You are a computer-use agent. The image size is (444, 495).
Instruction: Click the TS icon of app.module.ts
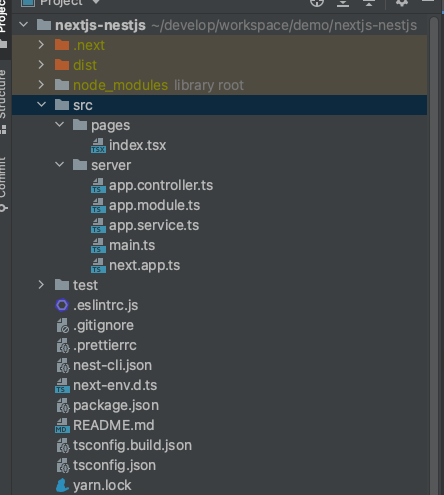(98, 206)
